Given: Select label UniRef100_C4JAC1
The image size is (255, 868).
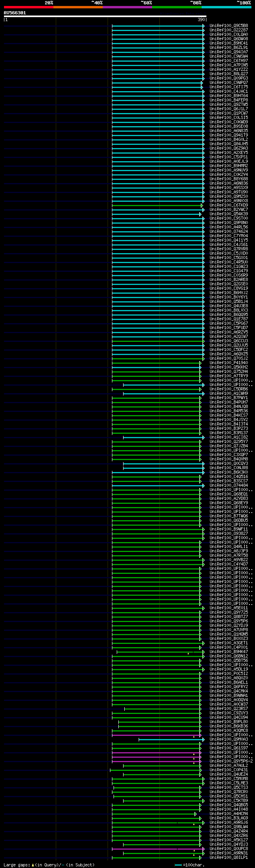Looking at the screenshot, I should pos(229,91).
